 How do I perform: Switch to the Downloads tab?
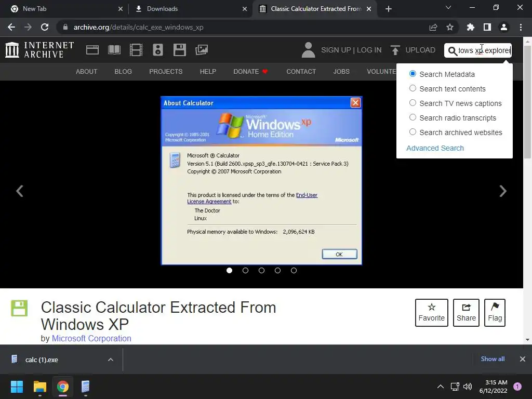click(190, 9)
